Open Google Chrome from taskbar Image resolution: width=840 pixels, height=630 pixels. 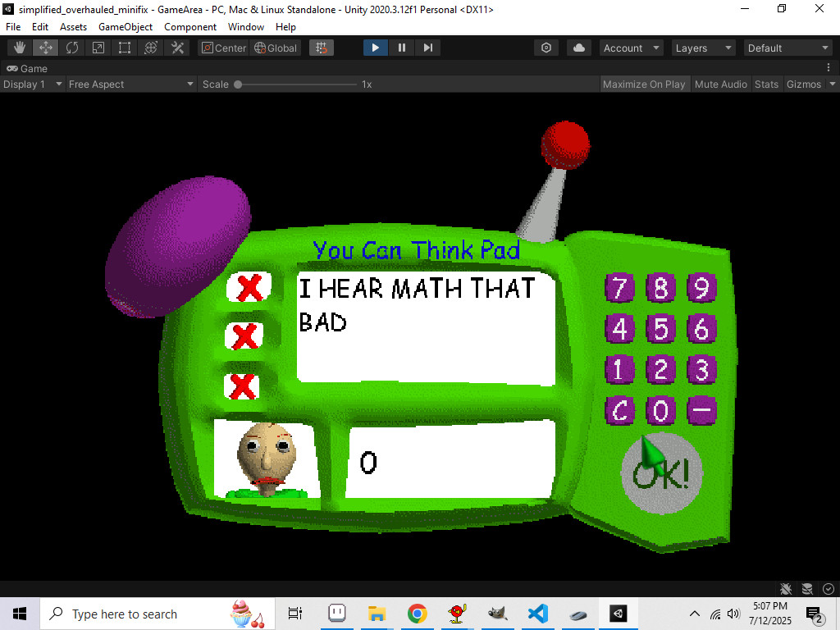pos(418,614)
